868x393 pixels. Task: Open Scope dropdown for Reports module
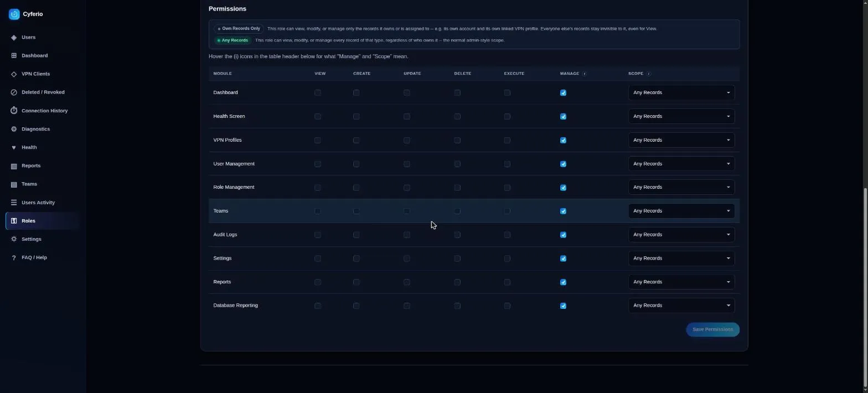(x=681, y=282)
